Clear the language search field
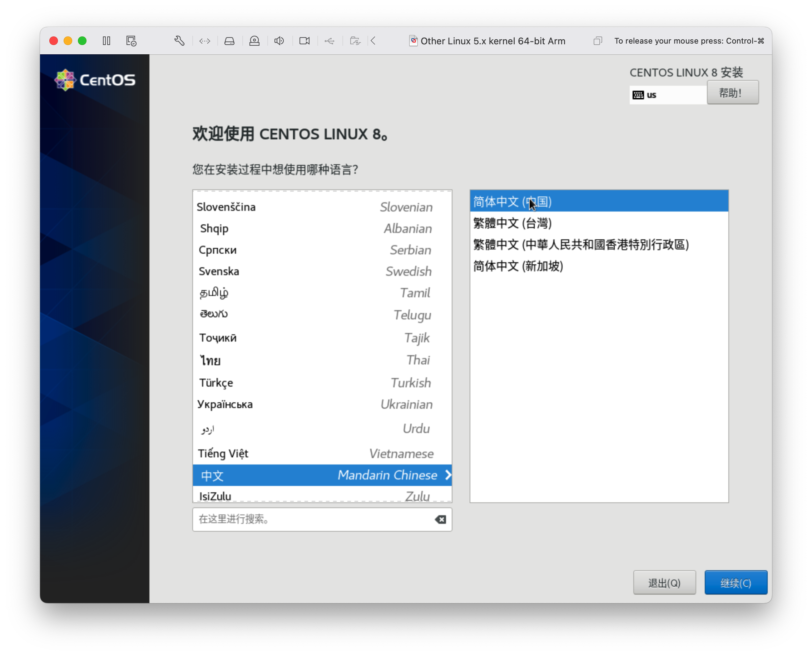This screenshot has width=812, height=656. click(440, 520)
